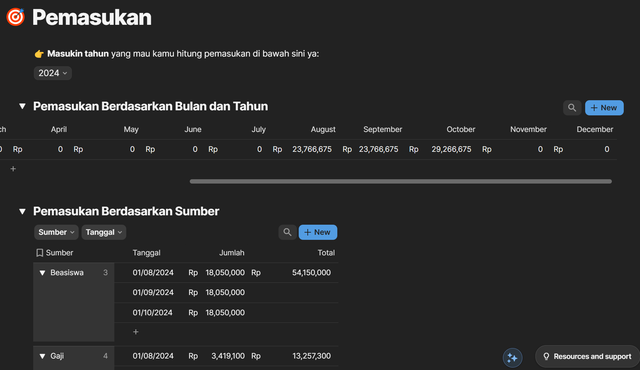Click the Jumlah column header

pos(231,253)
